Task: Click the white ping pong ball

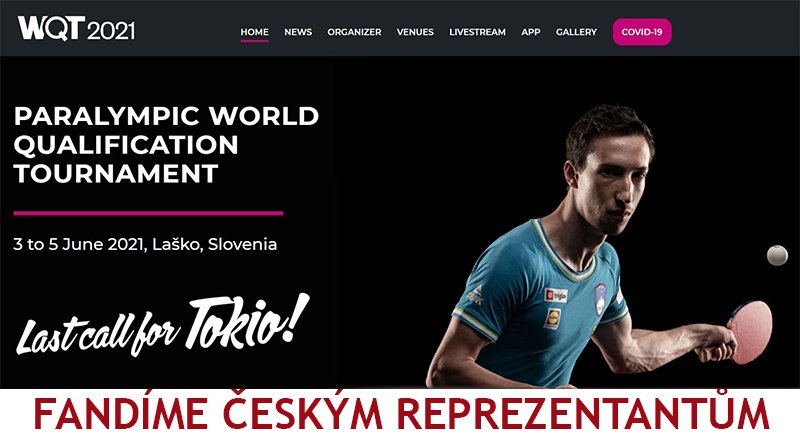Action: coord(777,255)
